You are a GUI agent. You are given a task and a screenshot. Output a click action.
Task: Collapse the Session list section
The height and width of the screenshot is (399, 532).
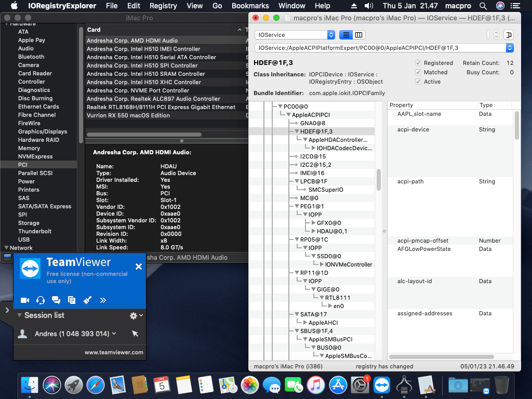coord(20,315)
